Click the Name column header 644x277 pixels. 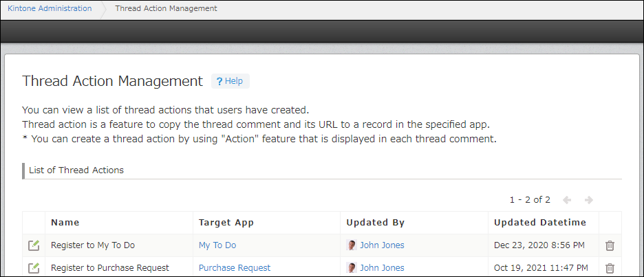pyautogui.click(x=65, y=223)
